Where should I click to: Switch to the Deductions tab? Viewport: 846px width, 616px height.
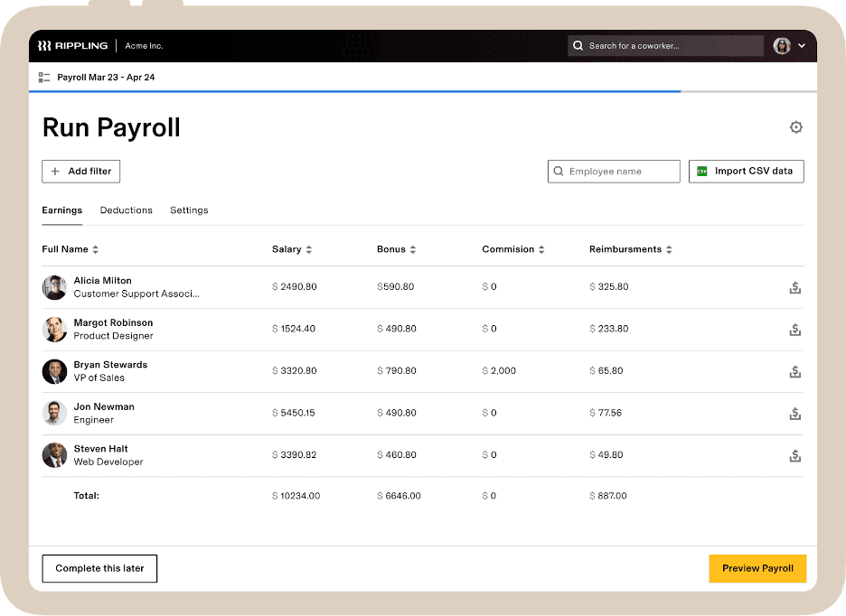(x=126, y=210)
